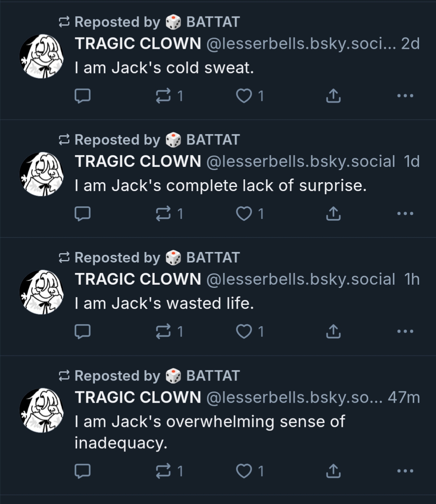This screenshot has height=504, width=436.
Task: Open @lesserbells.bsky.social handle on the 1h post
Action: point(300,279)
